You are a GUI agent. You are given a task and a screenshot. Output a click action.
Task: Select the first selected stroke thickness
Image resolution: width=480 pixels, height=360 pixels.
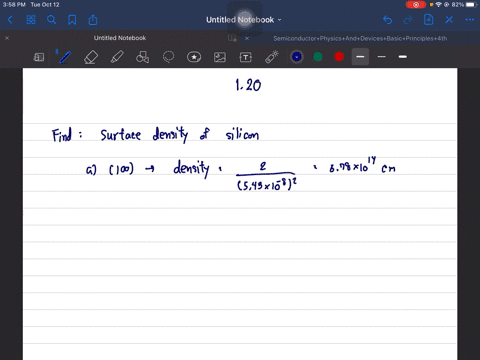tap(360, 57)
